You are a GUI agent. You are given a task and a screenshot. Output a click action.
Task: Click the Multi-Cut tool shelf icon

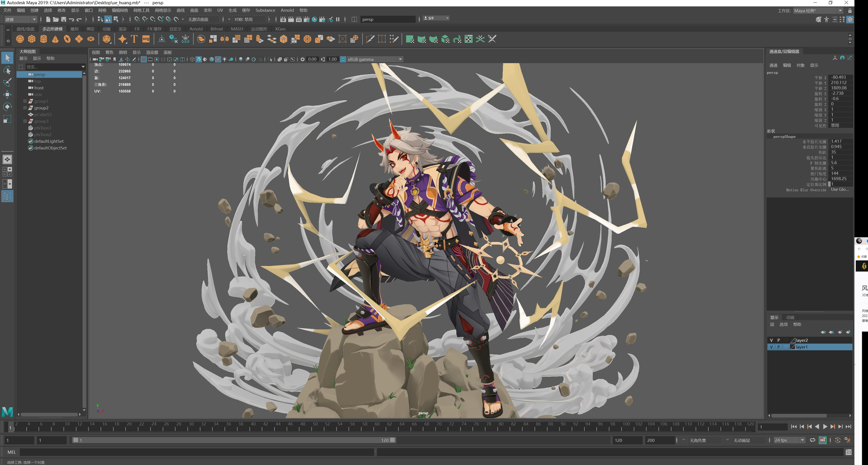(370, 39)
